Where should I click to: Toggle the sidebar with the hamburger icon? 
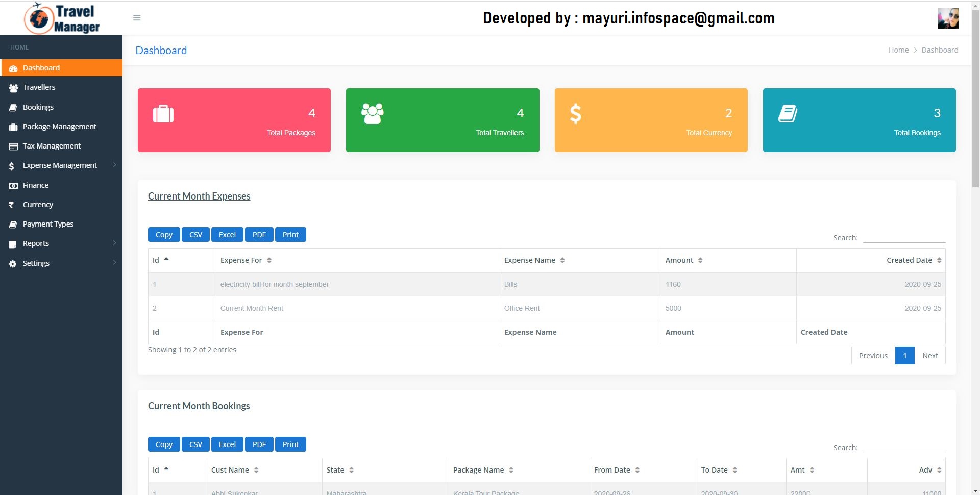(x=137, y=17)
